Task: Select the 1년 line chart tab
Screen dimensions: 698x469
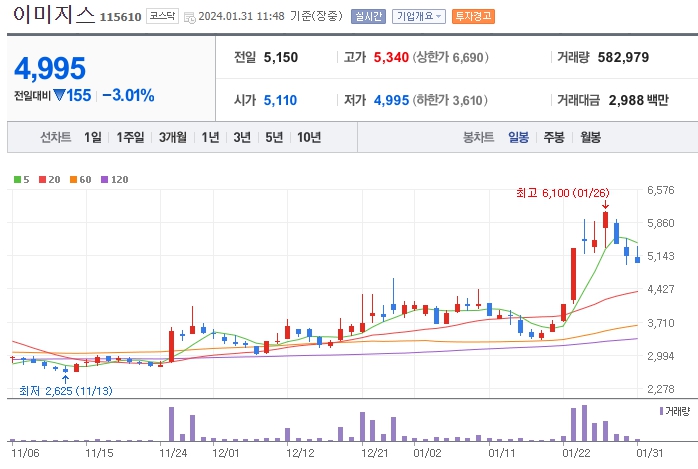Action: pos(210,137)
